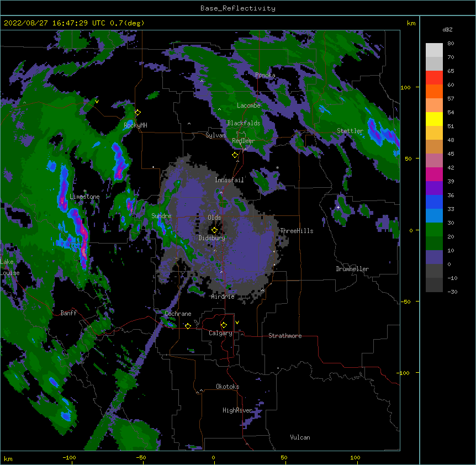Click the white plus marker south of Stettler
The image size is (476, 465).
point(338,207)
